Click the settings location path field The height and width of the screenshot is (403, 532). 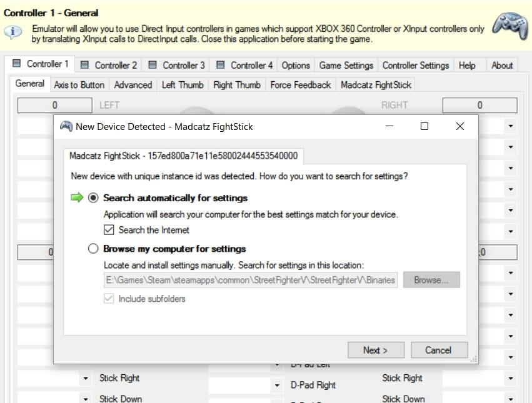pos(250,280)
